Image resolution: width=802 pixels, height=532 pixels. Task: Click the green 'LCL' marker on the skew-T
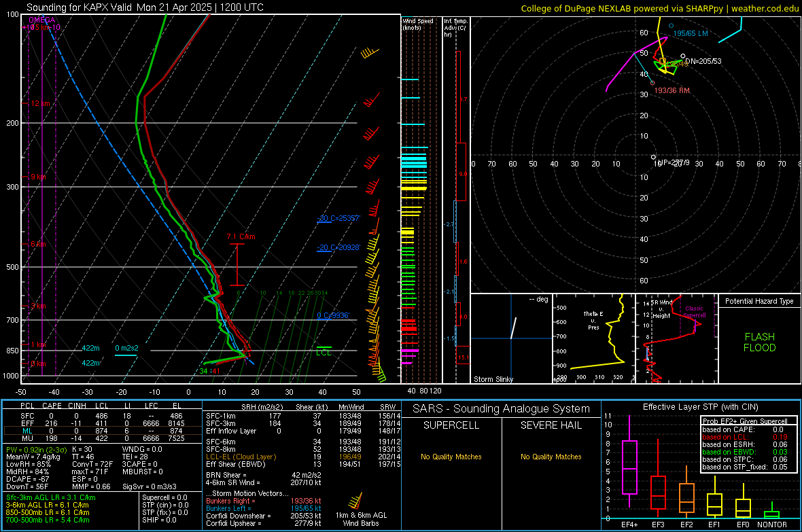(324, 353)
